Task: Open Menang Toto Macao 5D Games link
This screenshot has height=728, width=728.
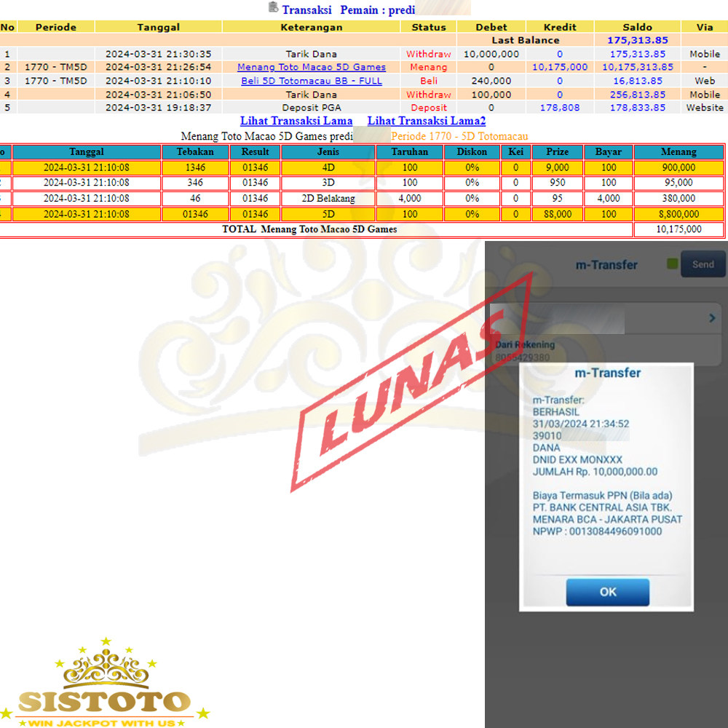Action: pos(312,67)
